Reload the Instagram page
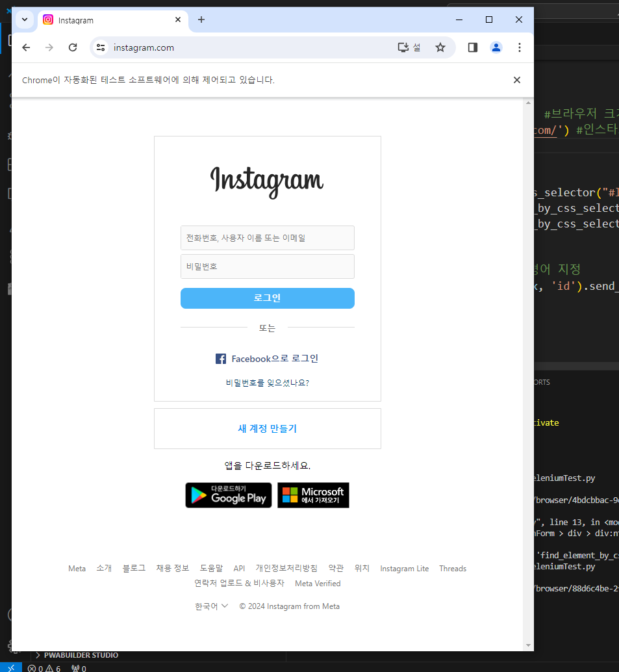Viewport: 619px width, 672px height. 73,47
